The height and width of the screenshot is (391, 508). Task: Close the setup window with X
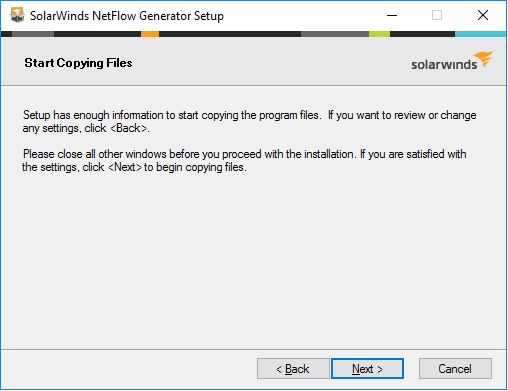(x=483, y=15)
